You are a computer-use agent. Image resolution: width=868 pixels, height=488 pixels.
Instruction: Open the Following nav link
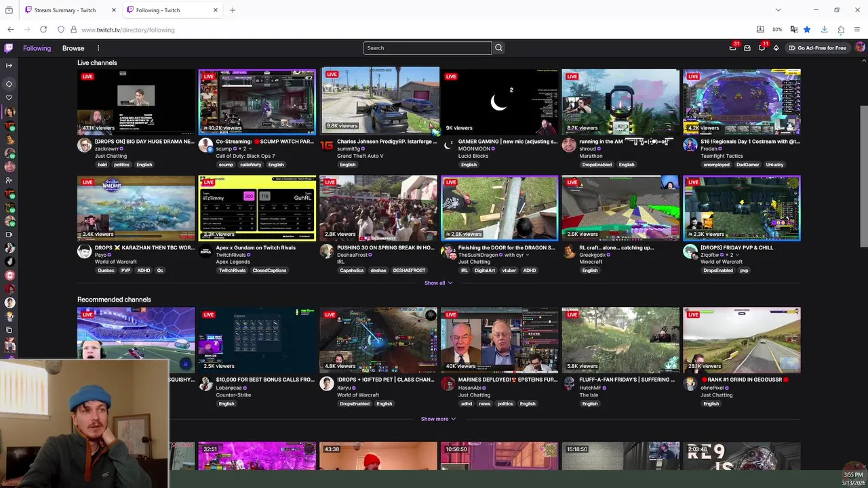point(37,48)
